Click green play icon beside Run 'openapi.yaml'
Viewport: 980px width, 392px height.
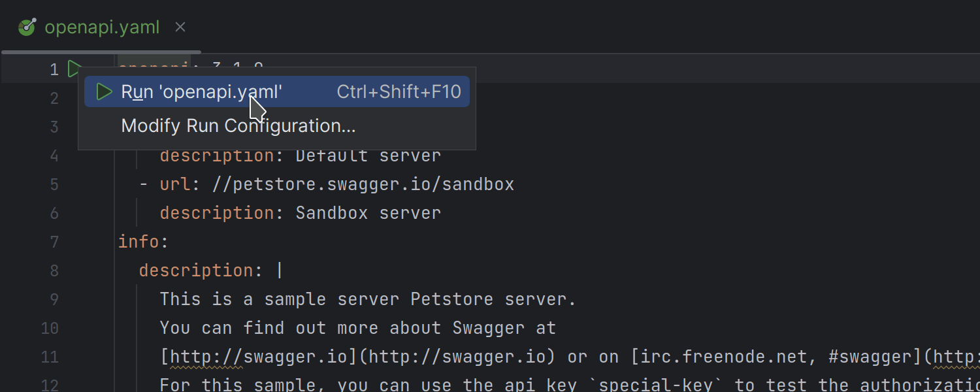pos(104,92)
